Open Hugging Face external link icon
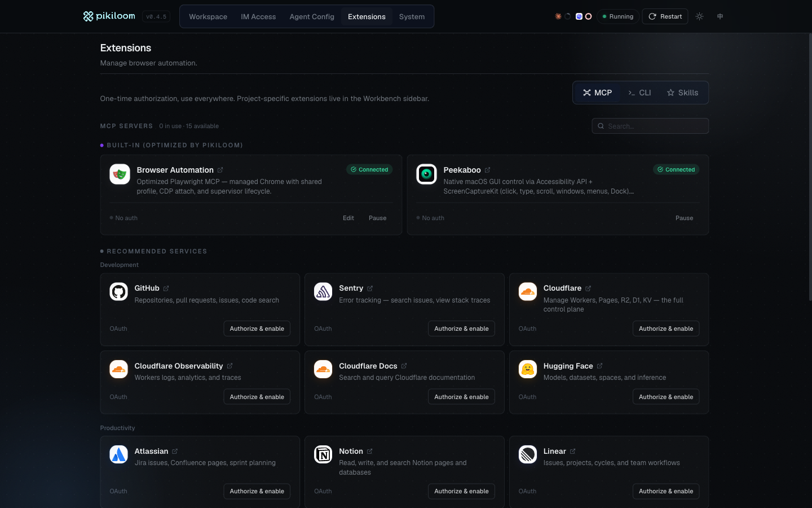 click(600, 366)
